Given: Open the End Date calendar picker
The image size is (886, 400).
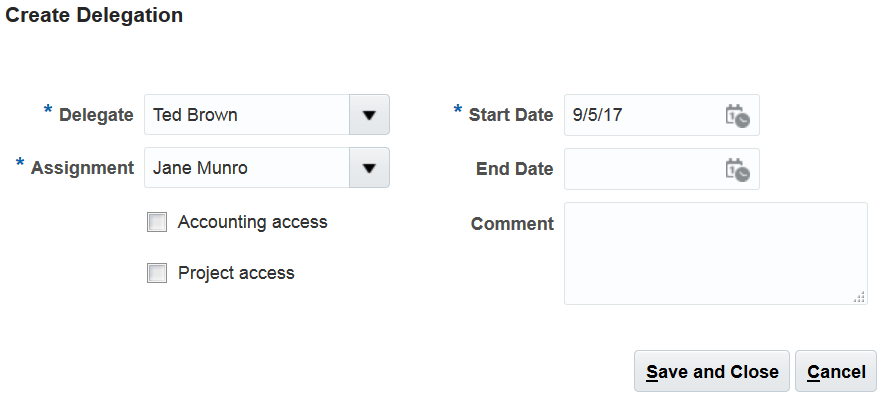Looking at the screenshot, I should pos(737,169).
